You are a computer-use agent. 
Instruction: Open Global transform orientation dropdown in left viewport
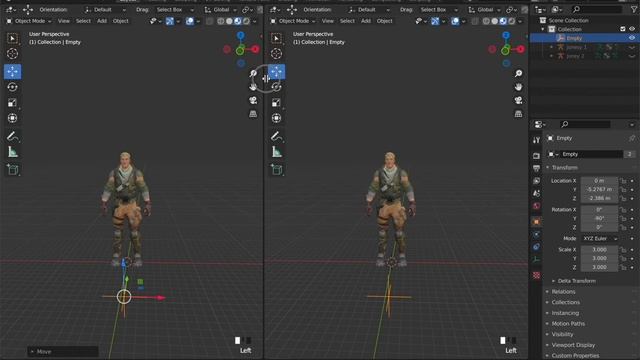pyautogui.click(x=221, y=9)
